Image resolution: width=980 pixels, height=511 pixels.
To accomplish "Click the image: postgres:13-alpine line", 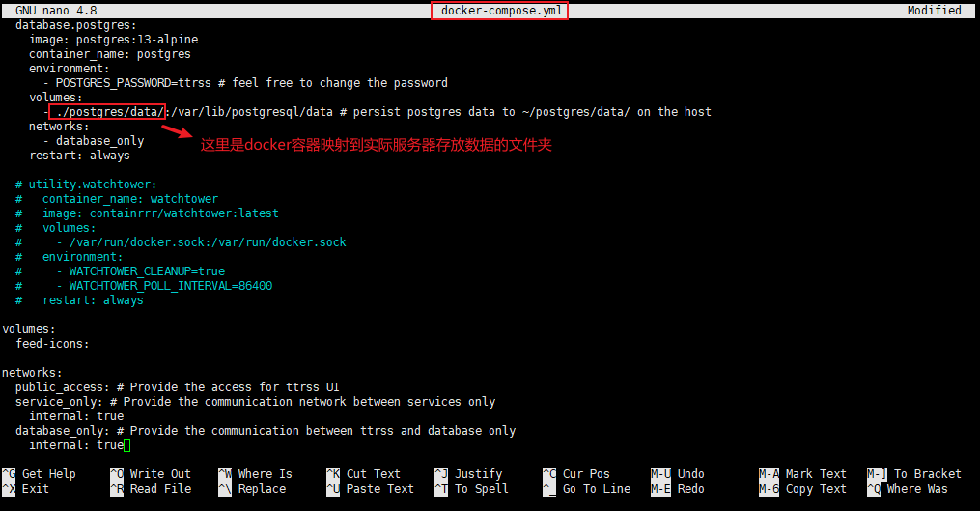I will [x=113, y=40].
